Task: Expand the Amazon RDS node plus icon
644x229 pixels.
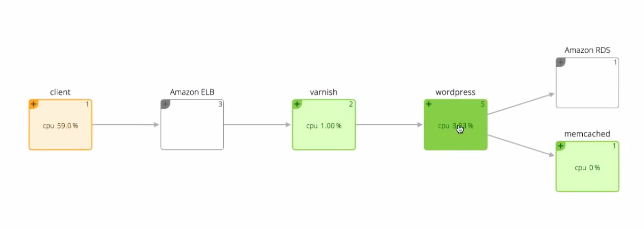Action: tap(560, 62)
